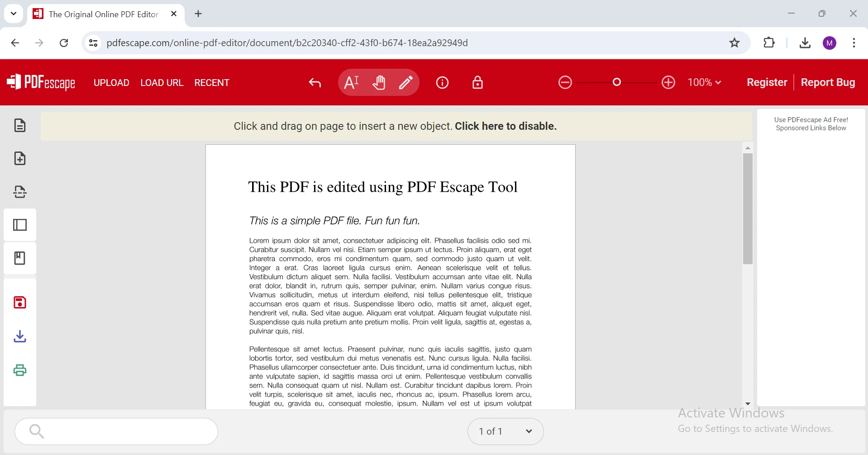Toggle the side panel layout icon

pos(20,225)
